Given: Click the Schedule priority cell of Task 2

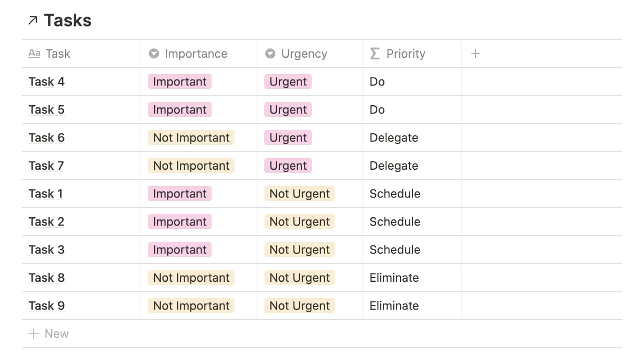Looking at the screenshot, I should tap(395, 222).
